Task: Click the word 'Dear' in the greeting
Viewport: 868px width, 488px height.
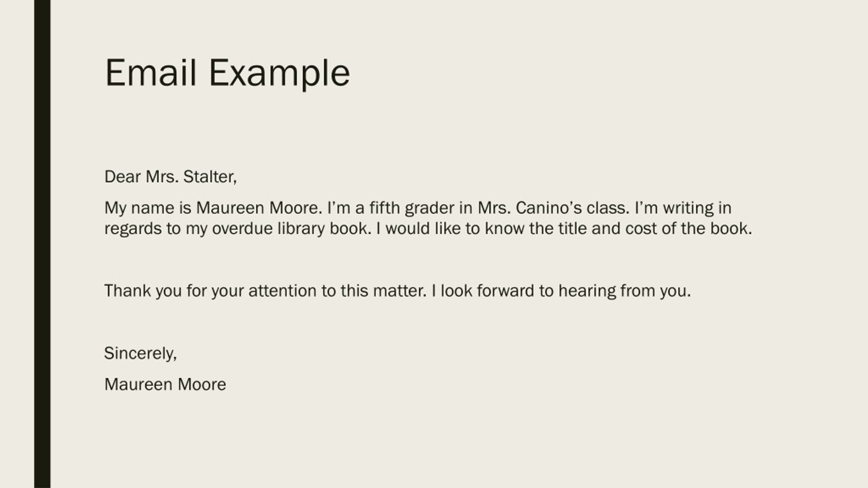Action: pyautogui.click(x=122, y=177)
